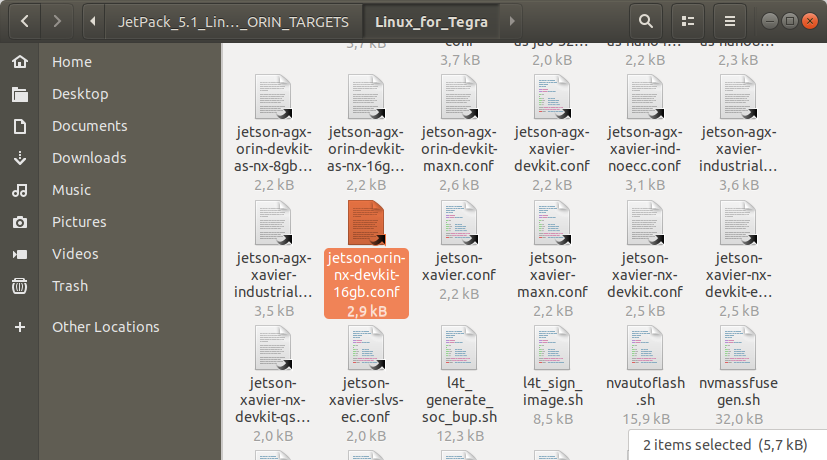
Task: Click the jetson-xavier-nx-devkit.conf filename label
Action: pyautogui.click(x=645, y=275)
